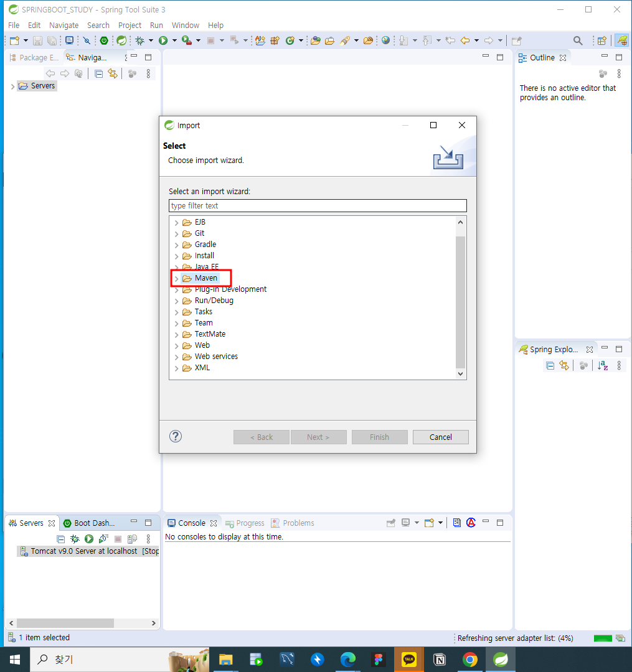The height and width of the screenshot is (672, 632).
Task: Expand the Gradle import category
Action: tap(176, 245)
